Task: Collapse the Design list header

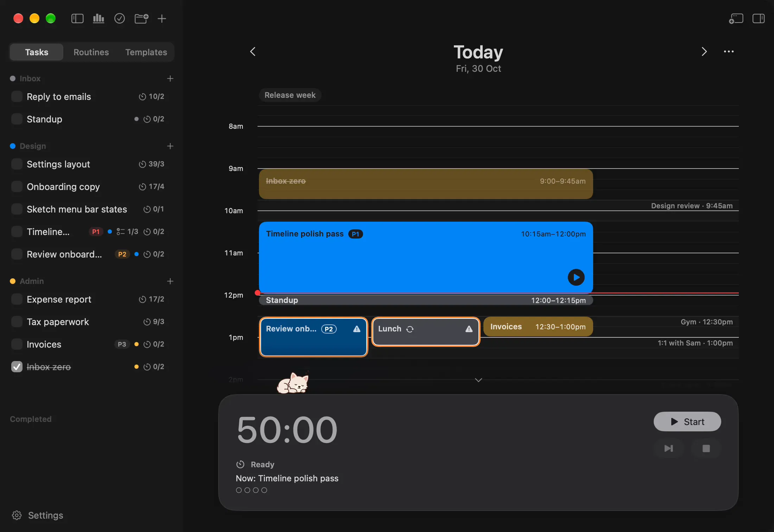Action: [x=33, y=146]
